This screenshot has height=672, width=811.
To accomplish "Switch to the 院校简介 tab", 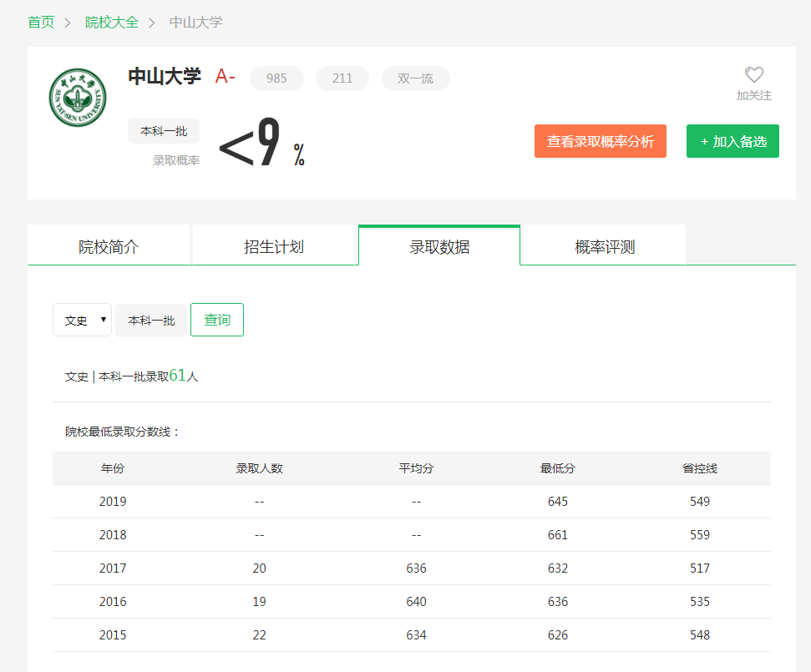I will tap(109, 246).
